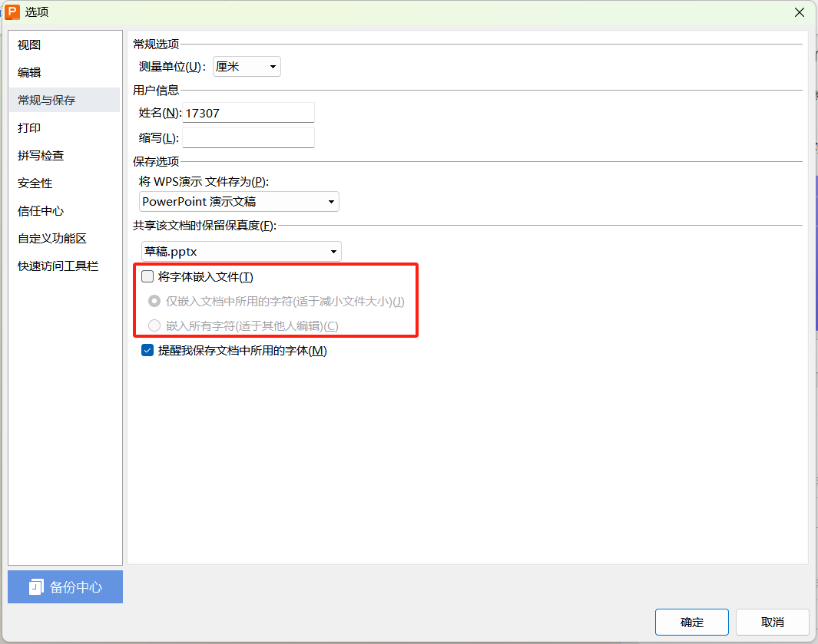The width and height of the screenshot is (818, 644).
Task: Click the 姓名 input field containing 17307
Action: pos(248,113)
